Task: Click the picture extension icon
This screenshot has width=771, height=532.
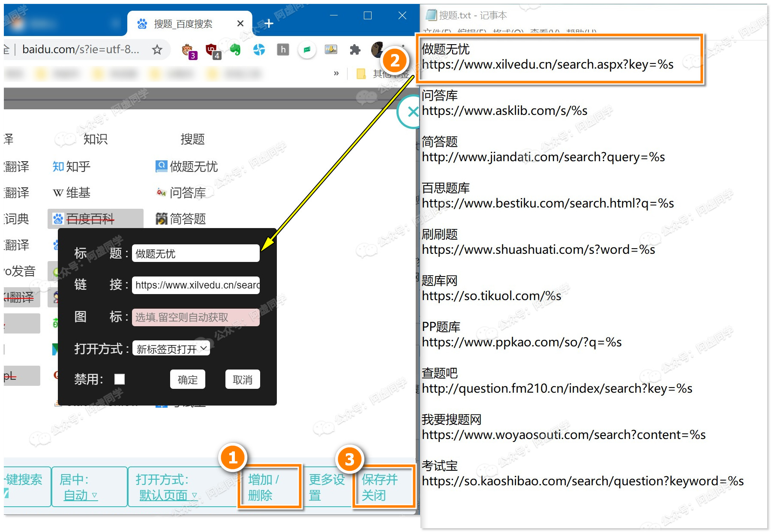Action: 331,49
